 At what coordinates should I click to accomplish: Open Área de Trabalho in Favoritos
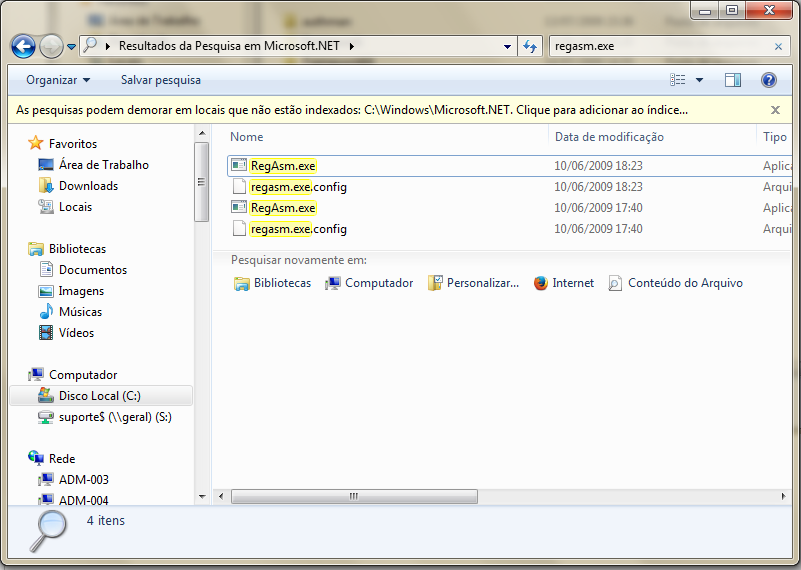(x=93, y=165)
